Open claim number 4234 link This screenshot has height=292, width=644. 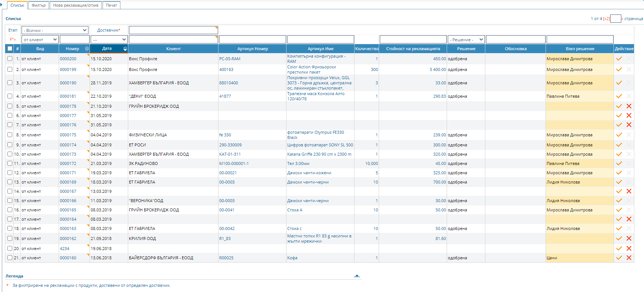(64, 249)
